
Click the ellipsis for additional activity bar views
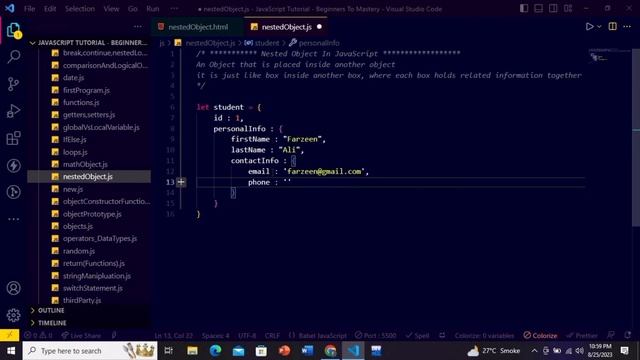[x=13, y=219]
